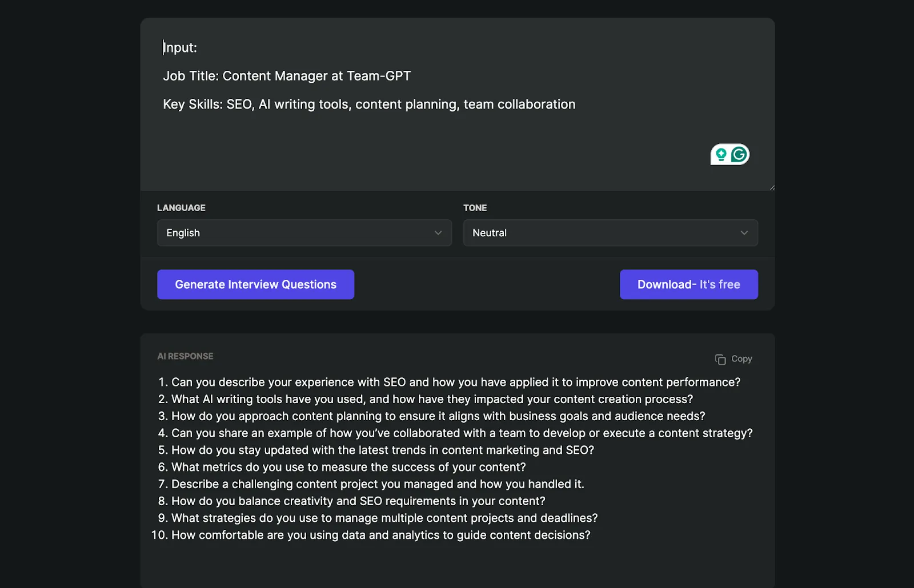Click the green lightbulb suggestion icon
Image resolution: width=914 pixels, height=588 pixels.
(x=721, y=154)
